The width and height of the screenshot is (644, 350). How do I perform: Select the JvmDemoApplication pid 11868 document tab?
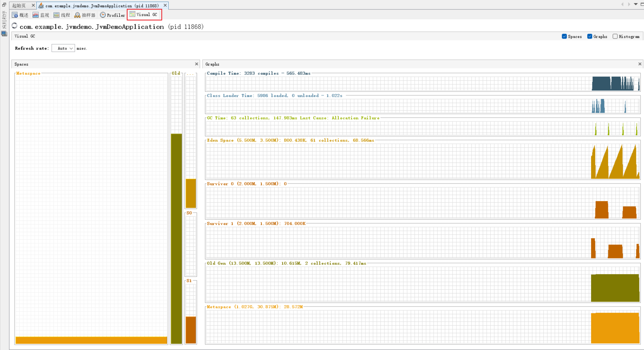click(102, 6)
